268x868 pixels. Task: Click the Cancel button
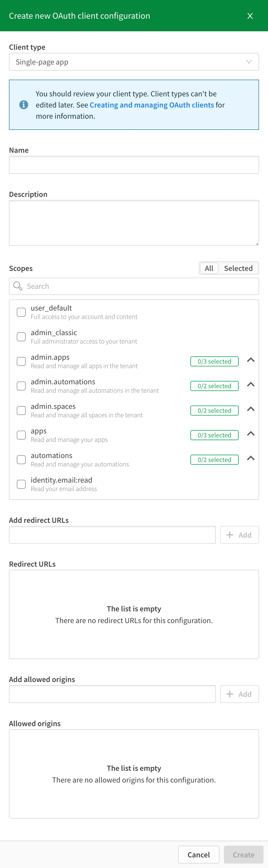pos(199,855)
